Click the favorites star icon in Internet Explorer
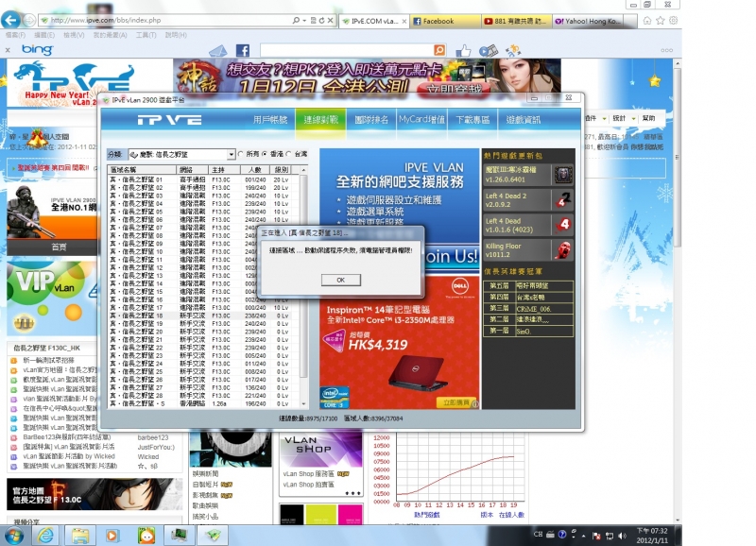Image resolution: width=756 pixels, height=546 pixels. click(660, 21)
